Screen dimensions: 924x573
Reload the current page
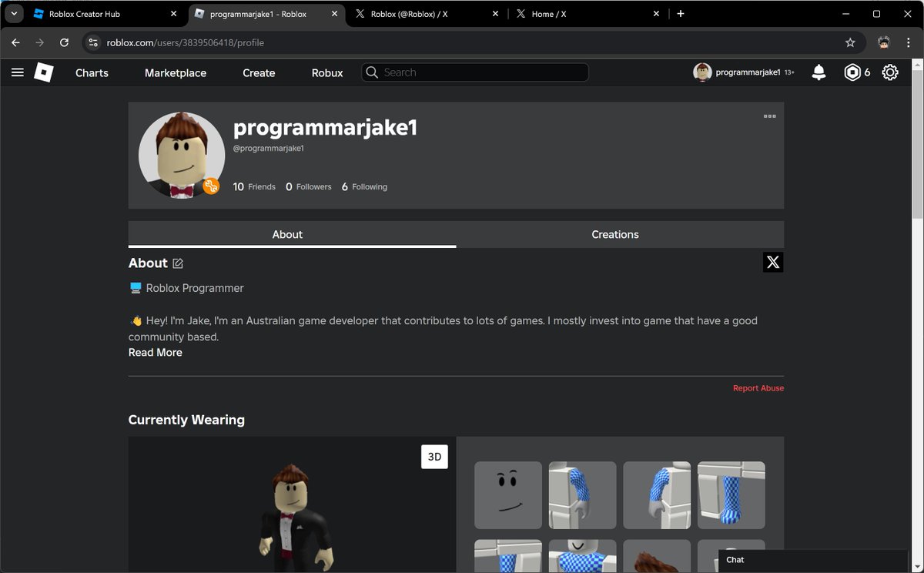(64, 42)
